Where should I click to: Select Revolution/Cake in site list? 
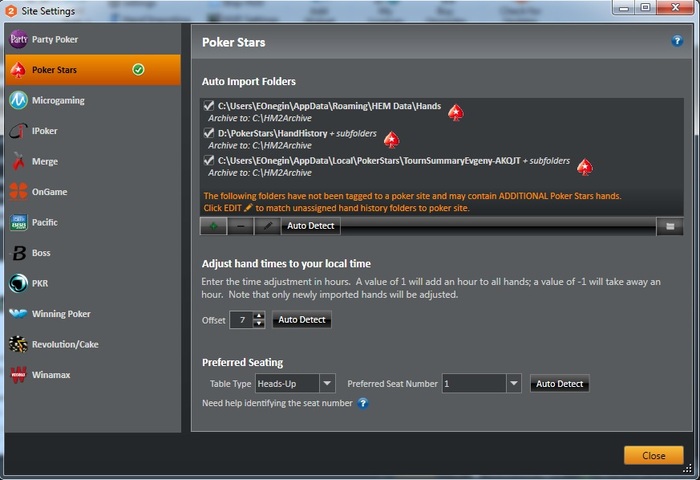click(x=93, y=344)
